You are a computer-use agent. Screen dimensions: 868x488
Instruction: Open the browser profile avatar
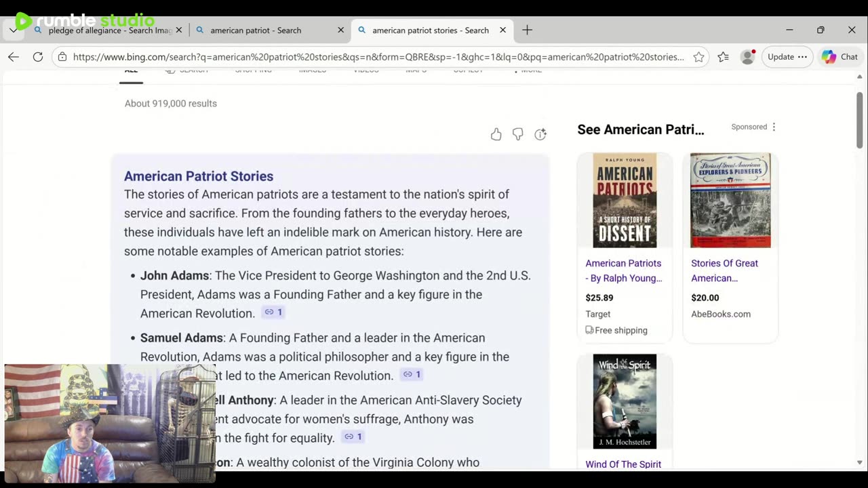point(748,57)
